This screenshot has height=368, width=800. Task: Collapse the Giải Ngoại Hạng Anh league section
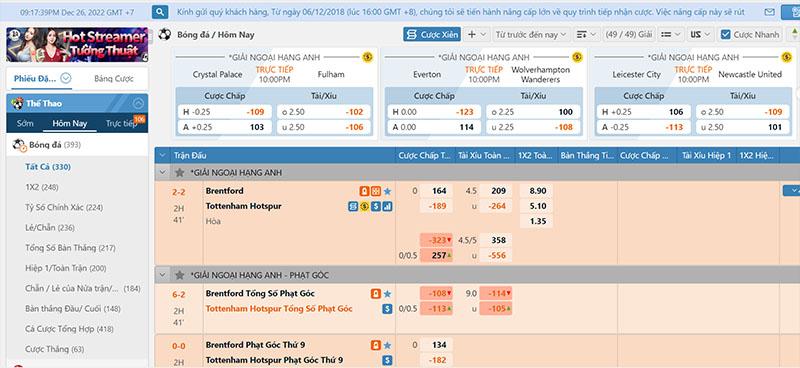point(162,173)
